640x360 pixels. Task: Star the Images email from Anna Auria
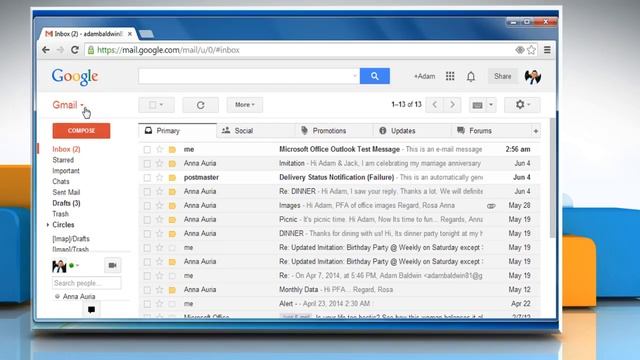[x=160, y=206]
